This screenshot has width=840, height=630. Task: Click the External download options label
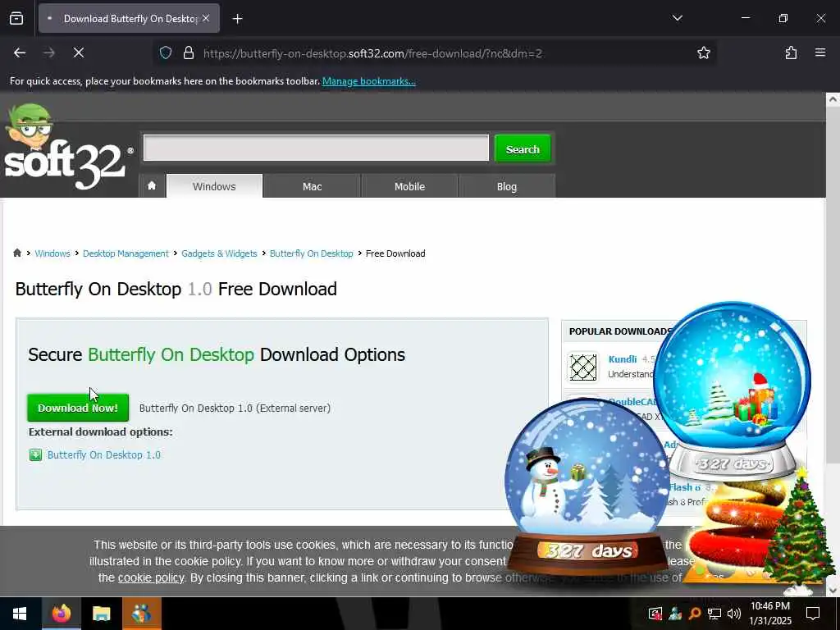tap(101, 431)
